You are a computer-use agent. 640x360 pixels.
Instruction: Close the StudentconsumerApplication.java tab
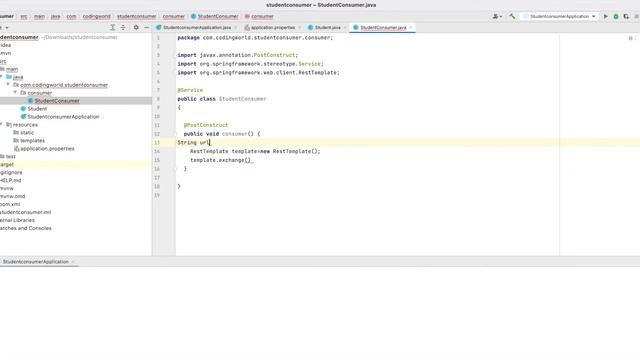pos(236,27)
